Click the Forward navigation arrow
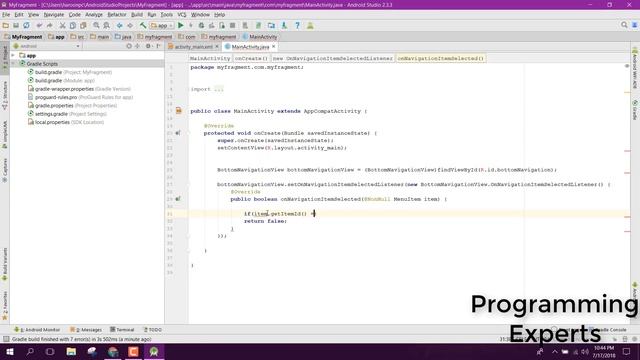640x360 pixels. 130,25
